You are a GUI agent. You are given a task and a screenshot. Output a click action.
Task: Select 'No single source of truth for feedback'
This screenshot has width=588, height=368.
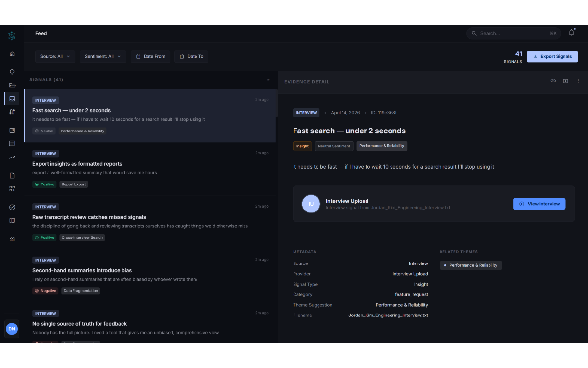point(150,324)
